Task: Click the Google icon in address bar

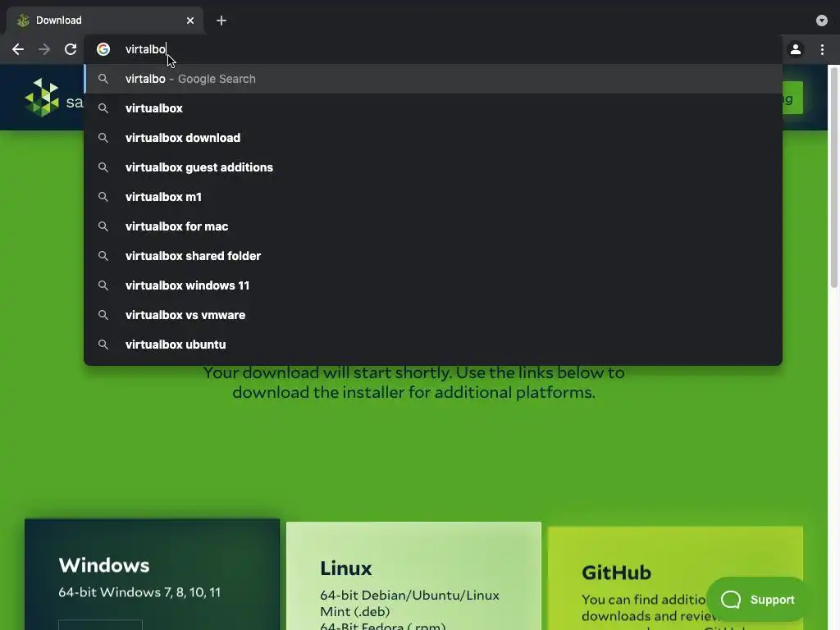Action: (103, 49)
